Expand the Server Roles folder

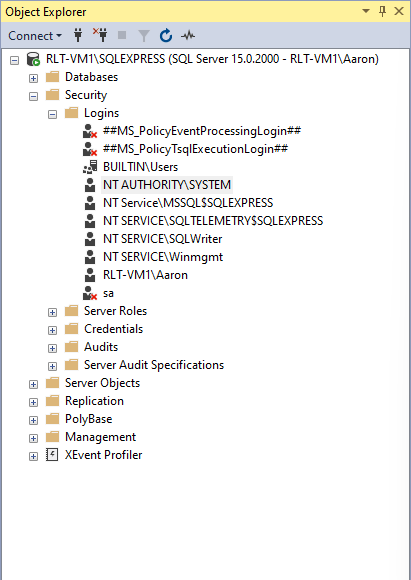(52, 312)
